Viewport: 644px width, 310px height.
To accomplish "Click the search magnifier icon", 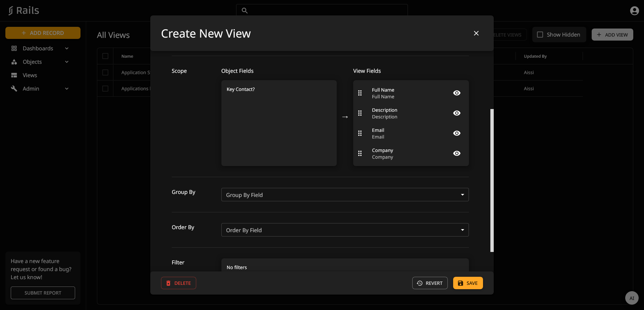I will (245, 11).
